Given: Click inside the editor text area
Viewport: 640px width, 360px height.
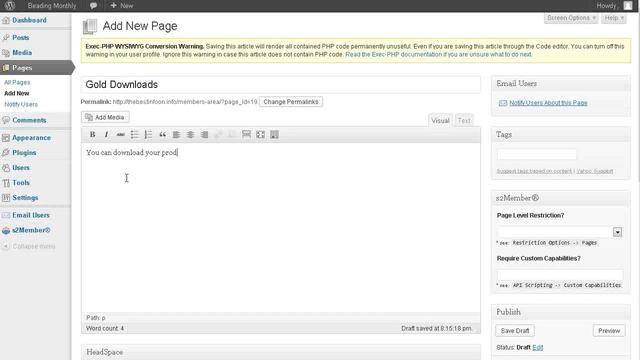Looking at the screenshot, I should click(x=281, y=228).
